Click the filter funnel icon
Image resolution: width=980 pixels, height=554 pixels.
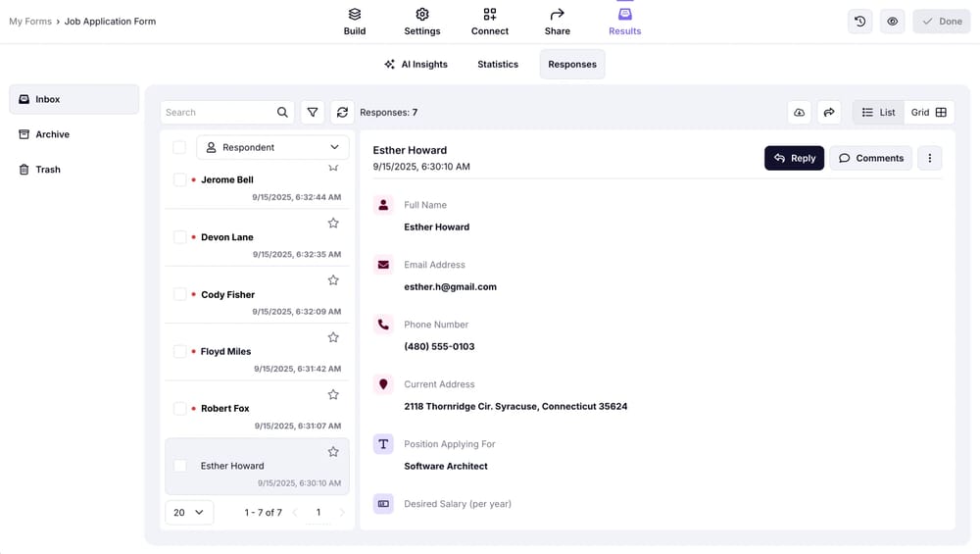(x=313, y=113)
